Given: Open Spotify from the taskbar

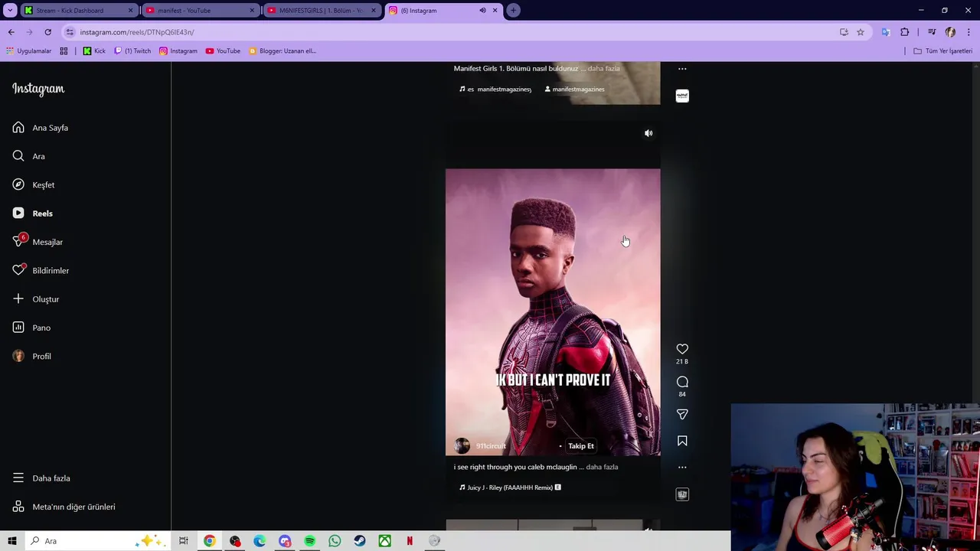Looking at the screenshot, I should point(310,541).
